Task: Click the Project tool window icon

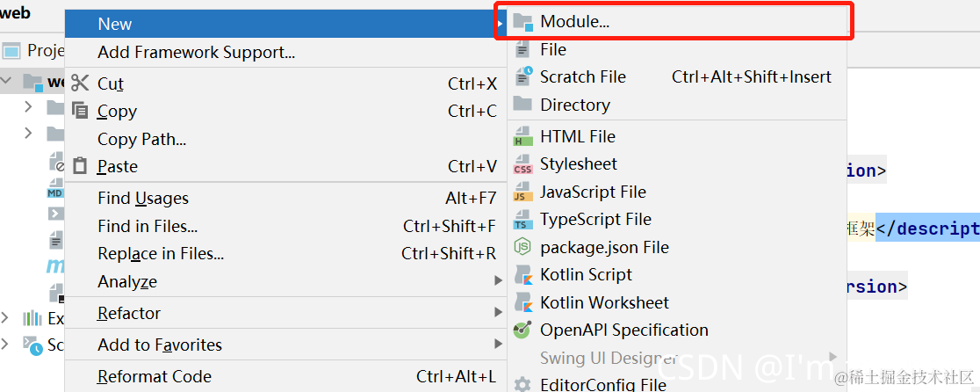Action: tap(11, 51)
